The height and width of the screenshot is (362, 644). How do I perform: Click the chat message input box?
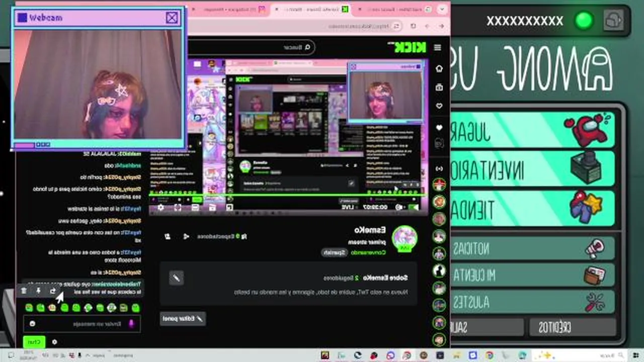[x=82, y=324]
